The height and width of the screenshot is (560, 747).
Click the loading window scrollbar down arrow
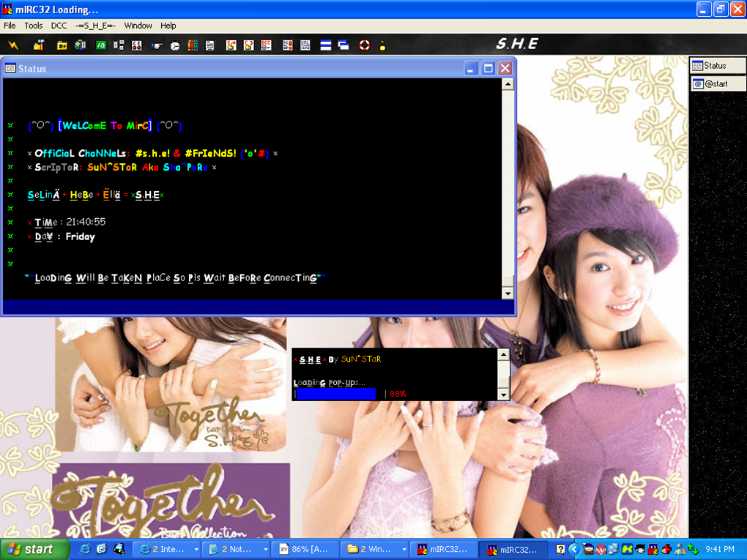pos(504,395)
